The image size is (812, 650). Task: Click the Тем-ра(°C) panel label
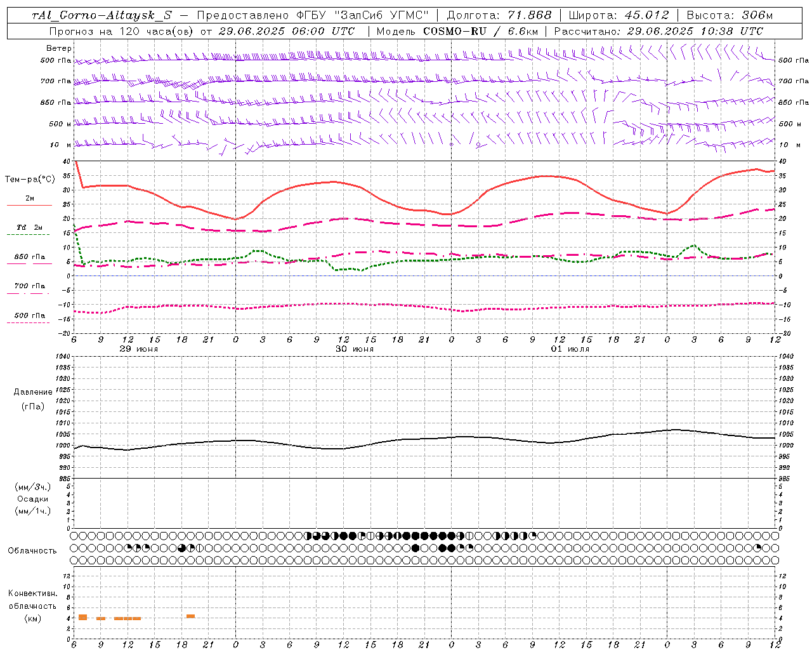(x=30, y=180)
